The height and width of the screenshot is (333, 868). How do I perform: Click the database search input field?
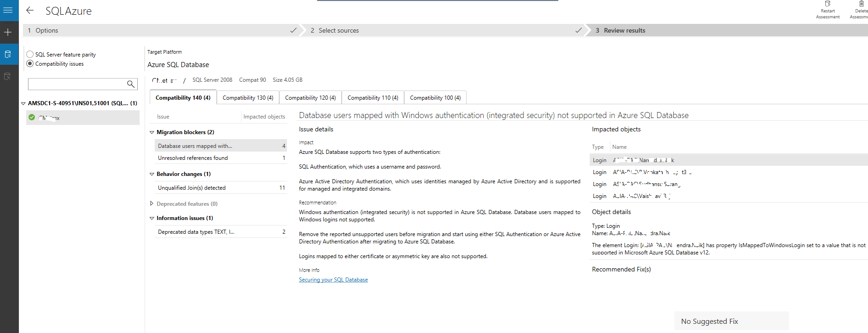point(76,84)
